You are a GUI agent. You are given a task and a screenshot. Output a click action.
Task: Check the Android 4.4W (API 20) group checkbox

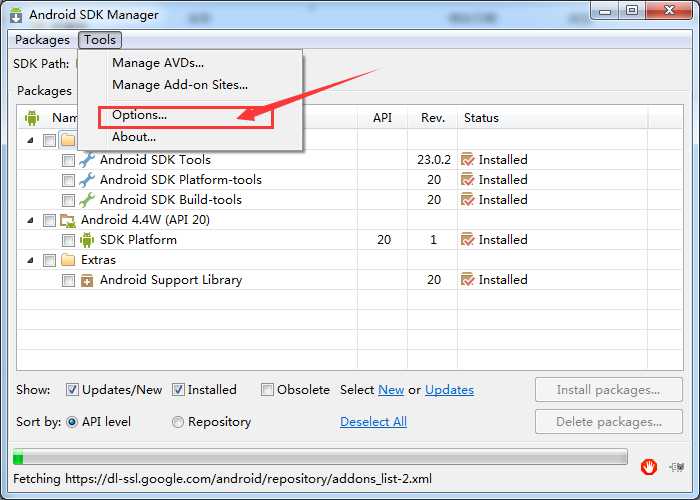coord(50,220)
